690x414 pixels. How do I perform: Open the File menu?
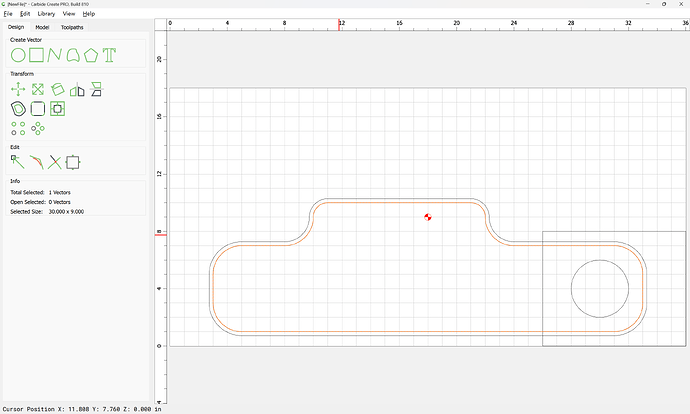[x=8, y=14]
